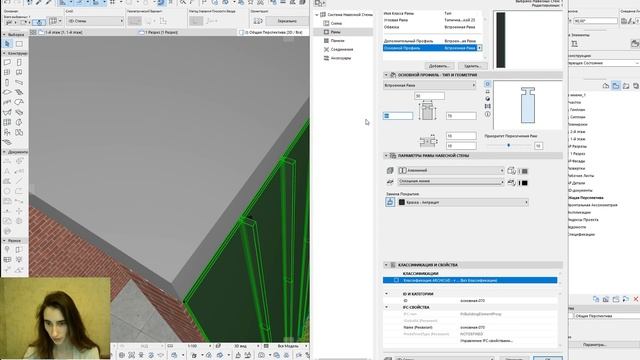The image size is (640, 360).
Task: Collapse the ID и Категории group
Action: [x=387, y=293]
